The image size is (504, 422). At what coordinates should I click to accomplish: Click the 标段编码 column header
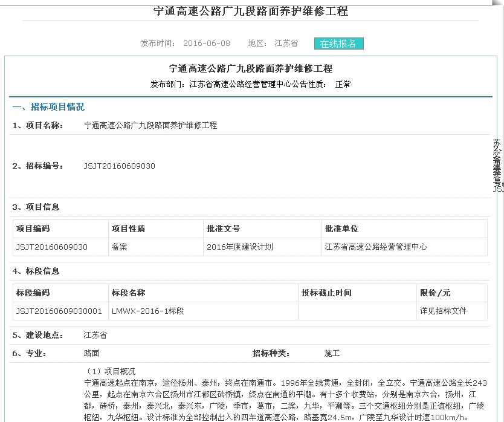60,293
